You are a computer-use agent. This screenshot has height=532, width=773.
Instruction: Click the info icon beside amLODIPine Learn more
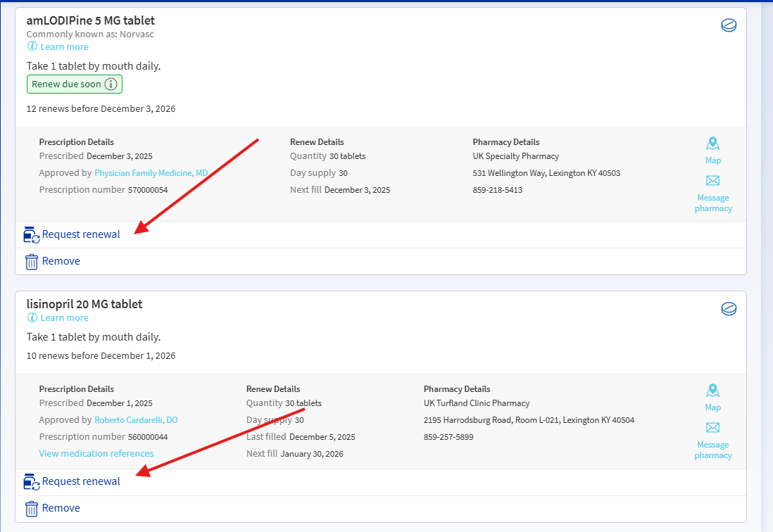(32, 46)
